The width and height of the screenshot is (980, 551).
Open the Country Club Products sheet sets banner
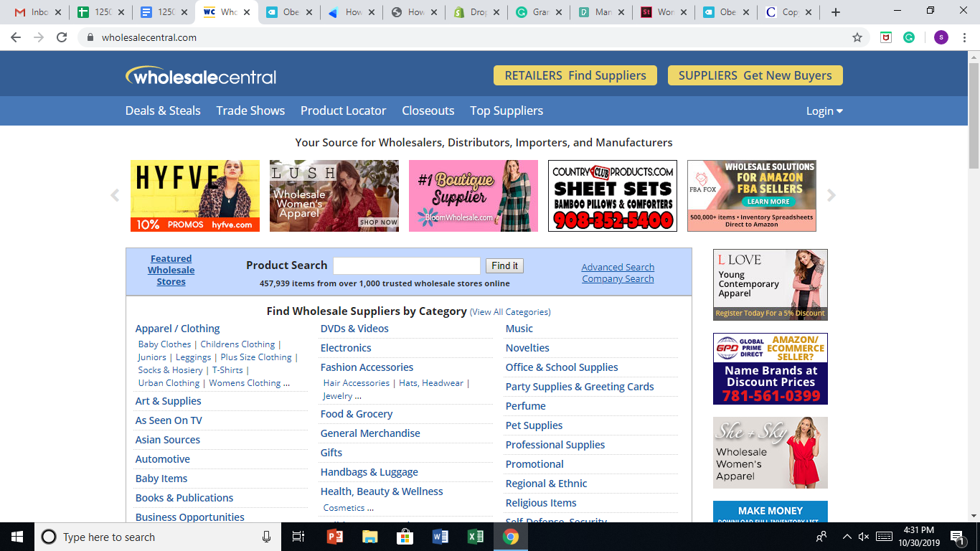click(x=613, y=196)
